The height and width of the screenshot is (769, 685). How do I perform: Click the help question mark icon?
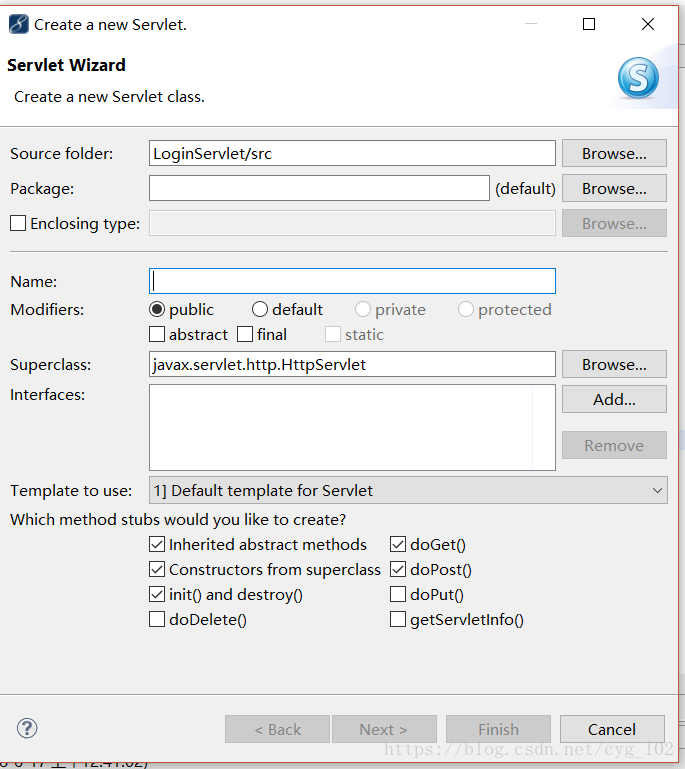pos(27,728)
